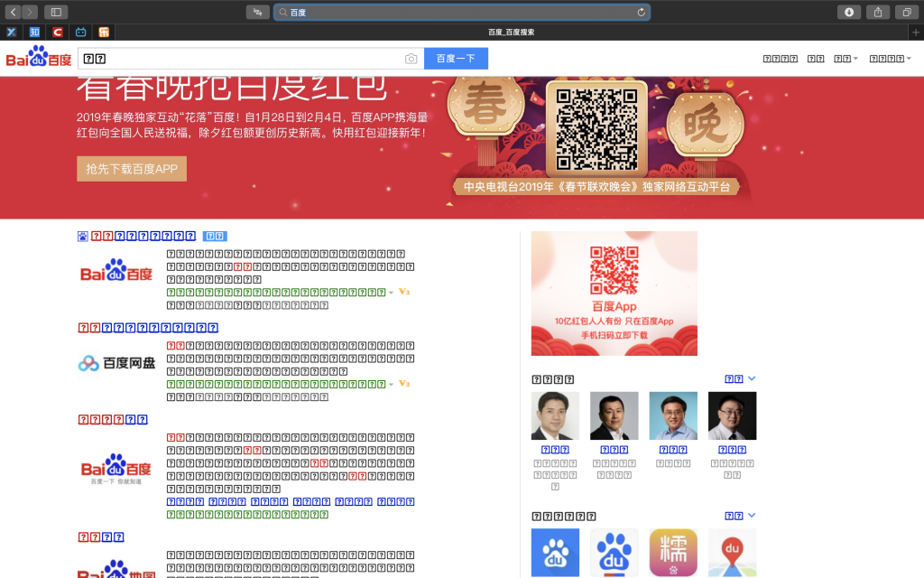Viewport: 924px width, 578px height.
Task: Open the Safari share menu
Action: click(878, 12)
